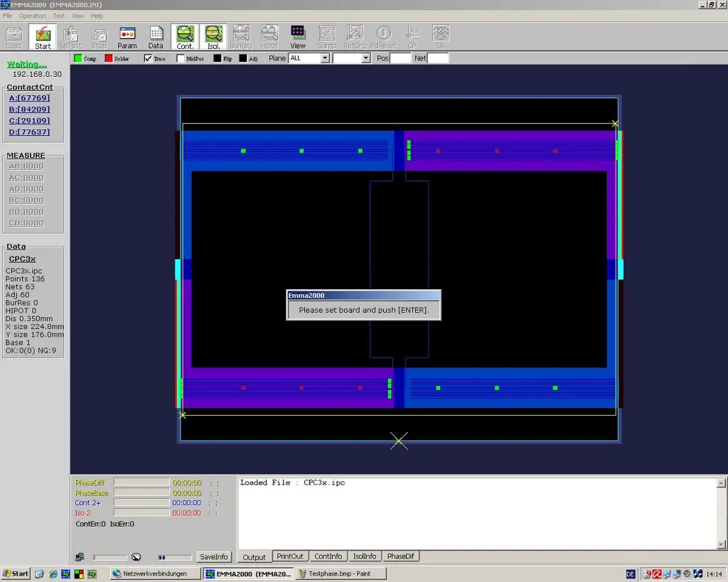Viewport: 728px width, 582px height.
Task: Click the Pos input field
Action: (x=400, y=58)
